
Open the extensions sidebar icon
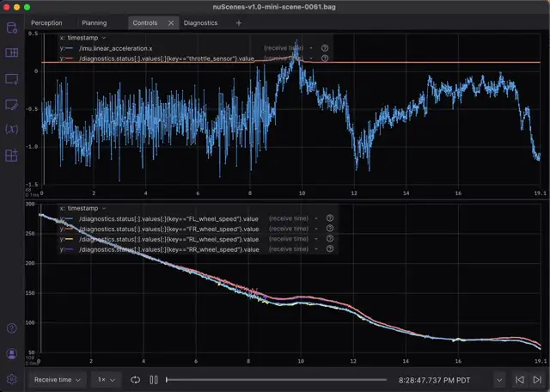tap(11, 156)
